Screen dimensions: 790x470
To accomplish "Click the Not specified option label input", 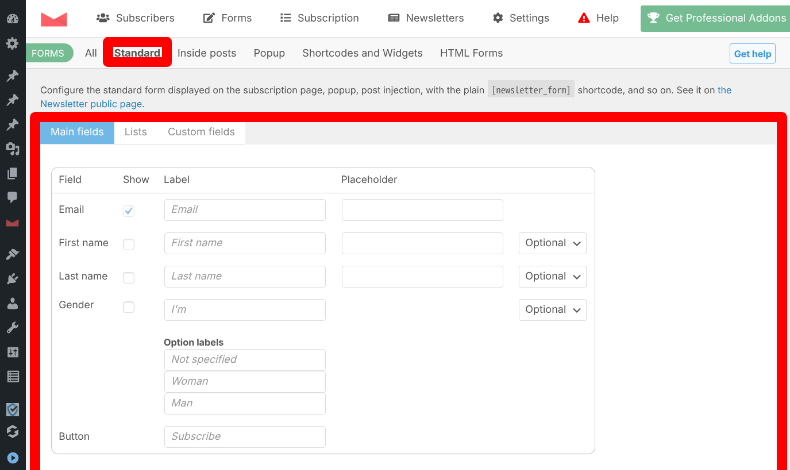I will click(245, 360).
